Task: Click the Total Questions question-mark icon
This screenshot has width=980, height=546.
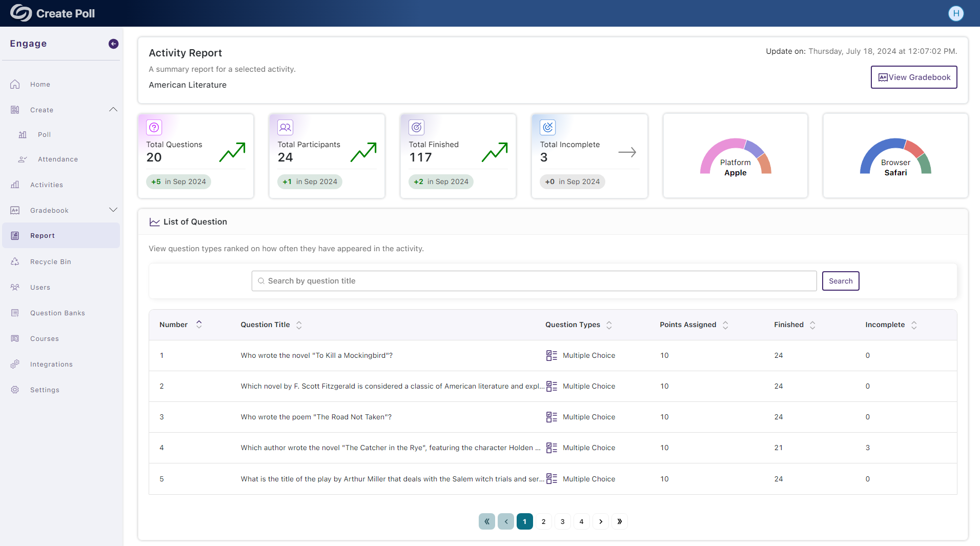Action: click(154, 127)
